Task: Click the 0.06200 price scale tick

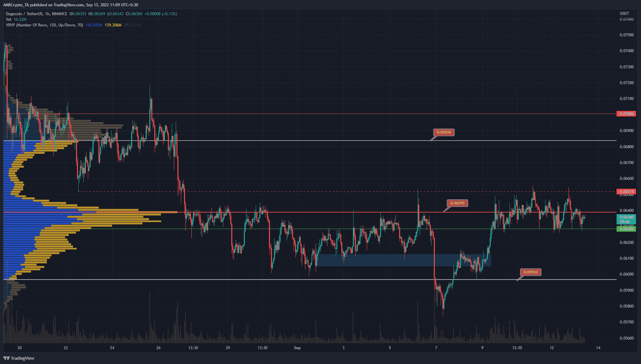Action: [626, 243]
